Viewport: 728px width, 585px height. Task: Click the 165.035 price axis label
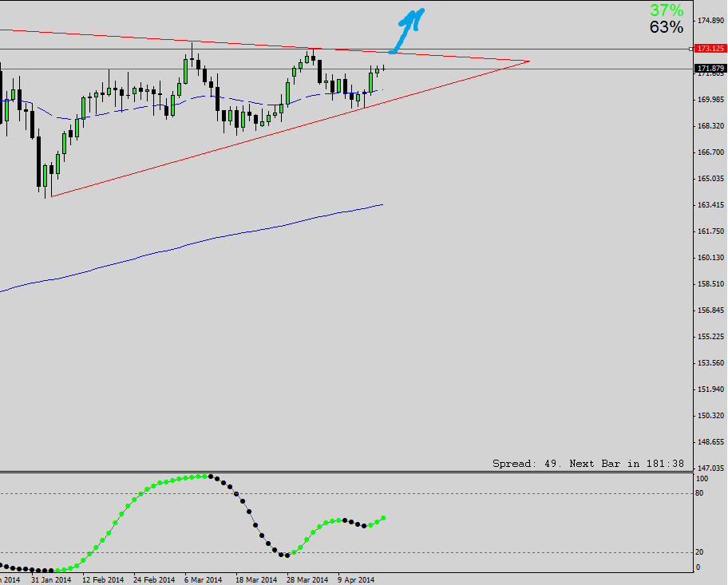(711, 178)
